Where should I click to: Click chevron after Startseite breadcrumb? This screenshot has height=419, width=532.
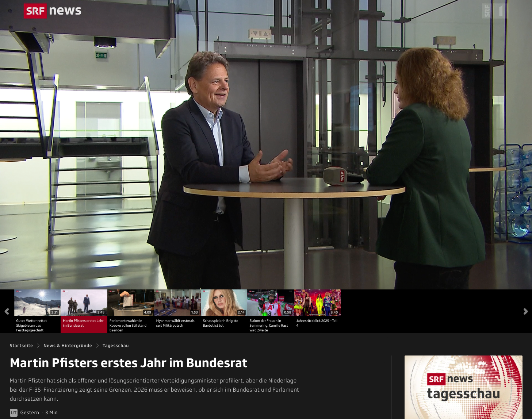pos(38,346)
